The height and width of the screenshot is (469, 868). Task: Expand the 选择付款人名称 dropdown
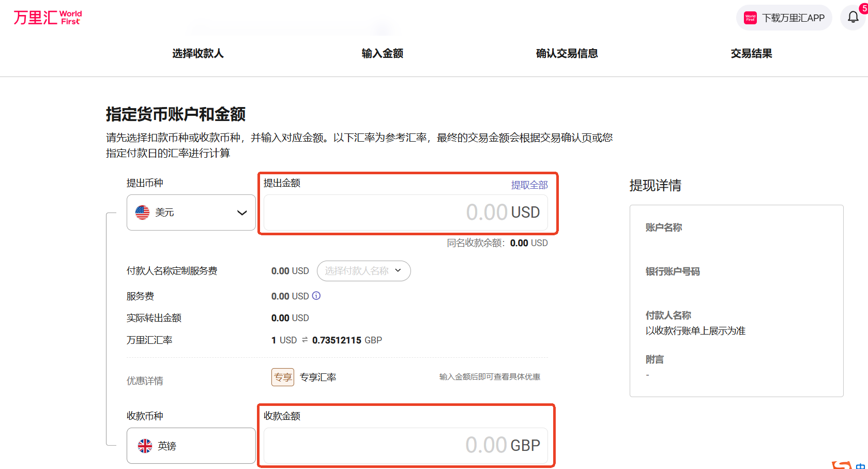363,270
